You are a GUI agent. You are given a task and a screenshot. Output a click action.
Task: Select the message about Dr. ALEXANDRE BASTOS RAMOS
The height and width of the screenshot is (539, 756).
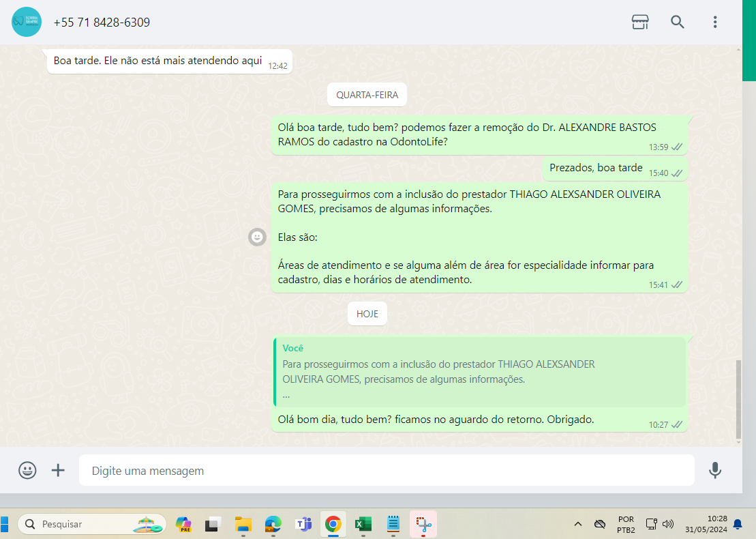tap(479, 135)
